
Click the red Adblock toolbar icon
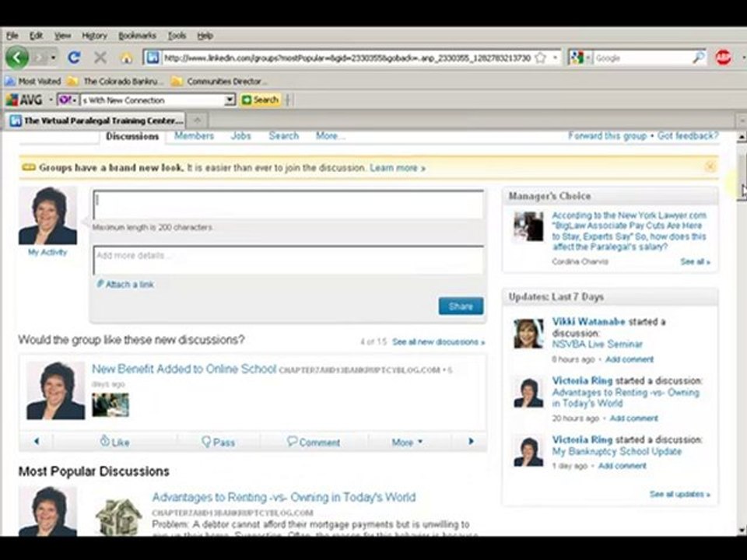tap(723, 58)
